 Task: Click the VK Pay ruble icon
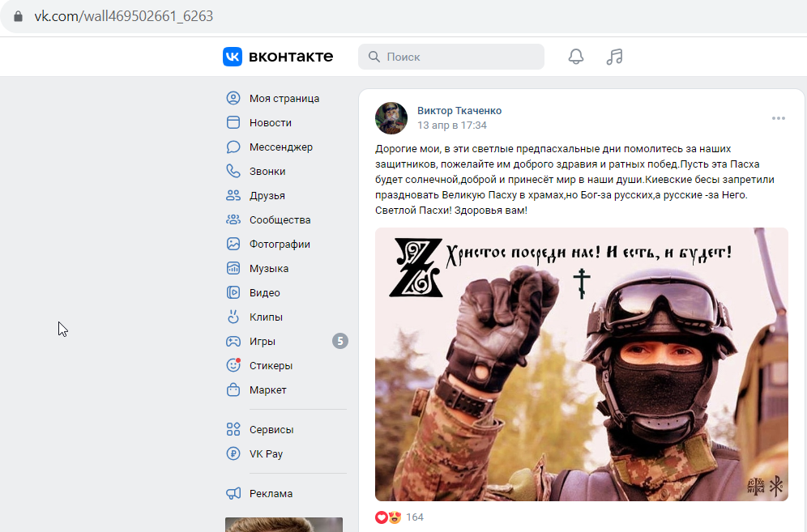[233, 453]
